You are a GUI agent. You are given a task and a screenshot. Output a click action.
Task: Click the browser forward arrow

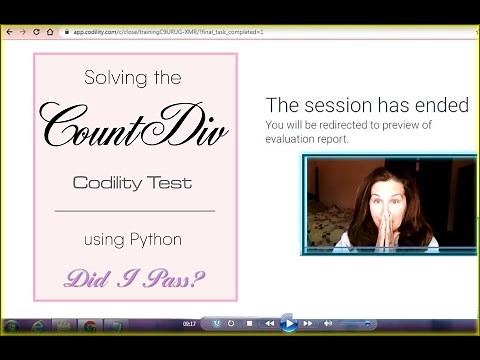coord(23,32)
